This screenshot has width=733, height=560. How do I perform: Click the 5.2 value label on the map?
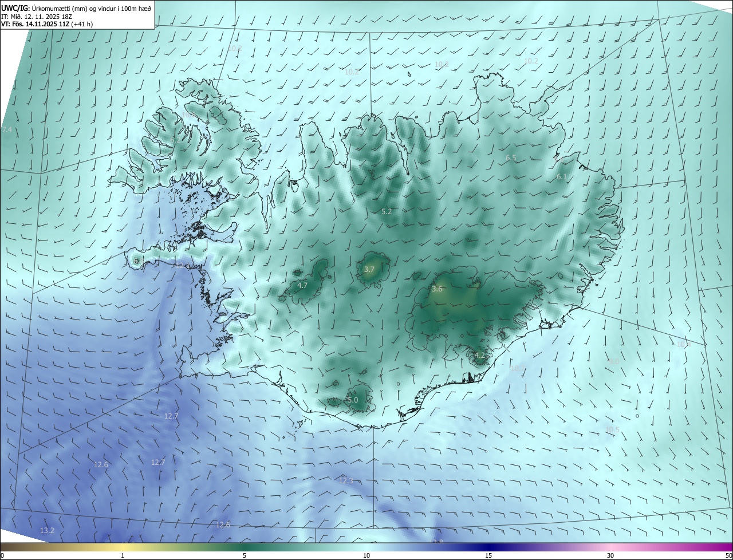387,211
